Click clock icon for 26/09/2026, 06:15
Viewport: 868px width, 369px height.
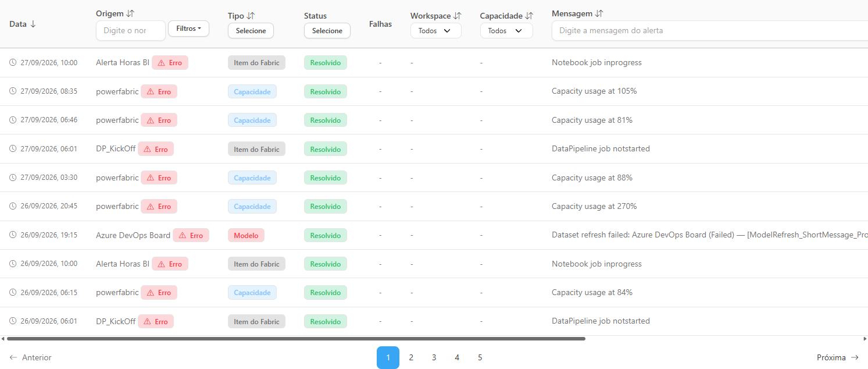[x=13, y=293]
